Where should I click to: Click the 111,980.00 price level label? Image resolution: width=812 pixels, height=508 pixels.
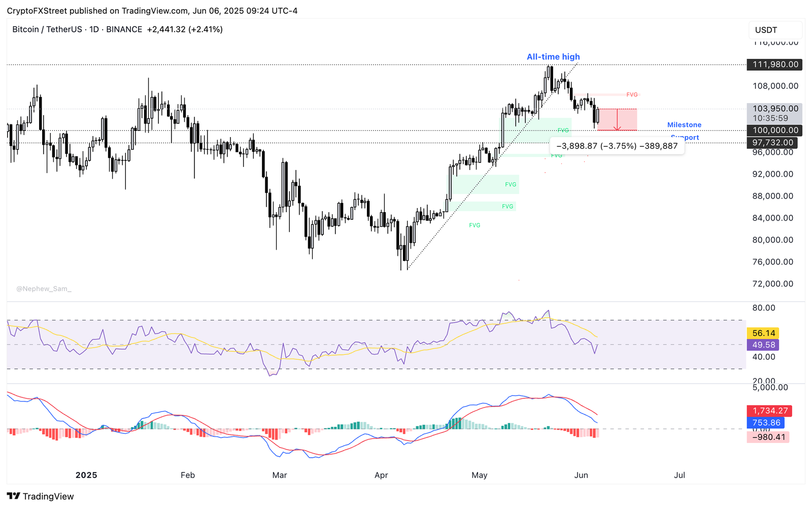click(x=775, y=64)
